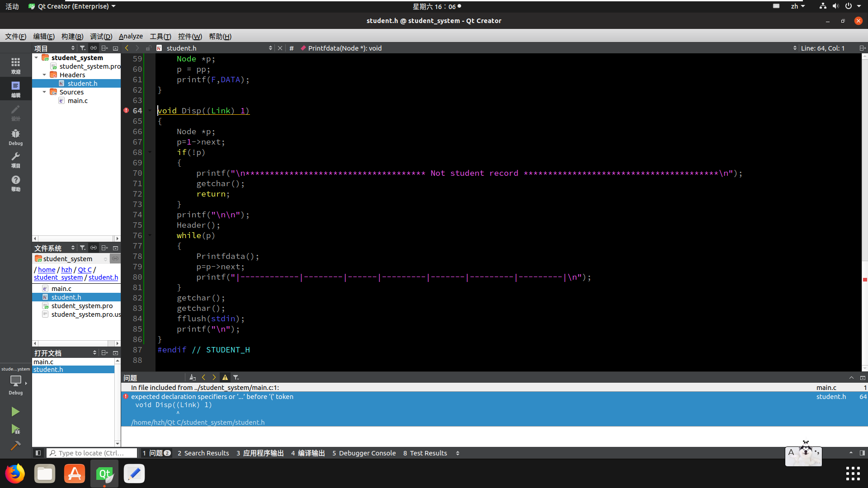The height and width of the screenshot is (488, 868).
Task: Go back in editor navigation history
Action: click(x=127, y=48)
